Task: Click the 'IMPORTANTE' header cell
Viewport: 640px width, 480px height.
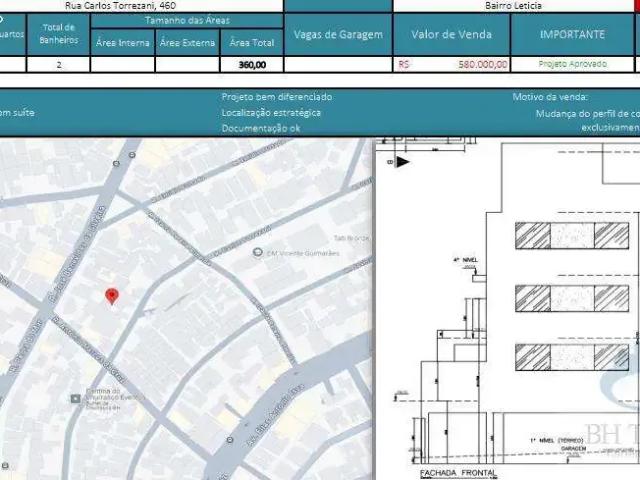Action: [572, 34]
